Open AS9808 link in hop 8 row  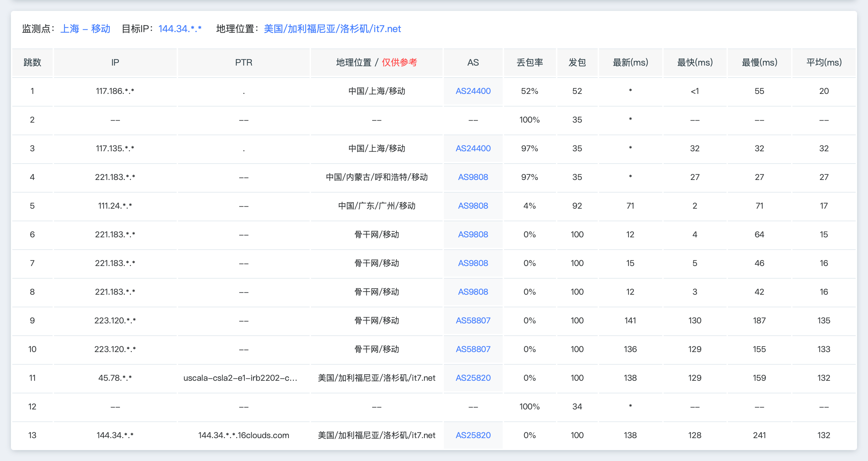click(473, 292)
